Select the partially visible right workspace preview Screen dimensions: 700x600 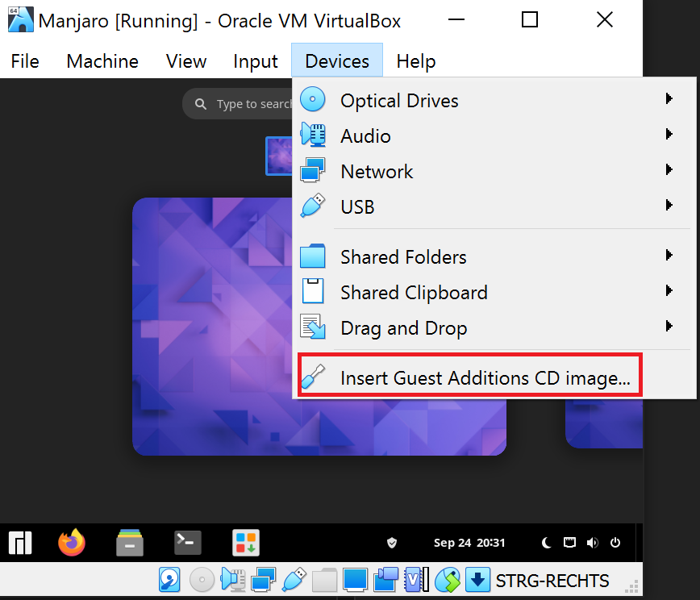(x=603, y=423)
